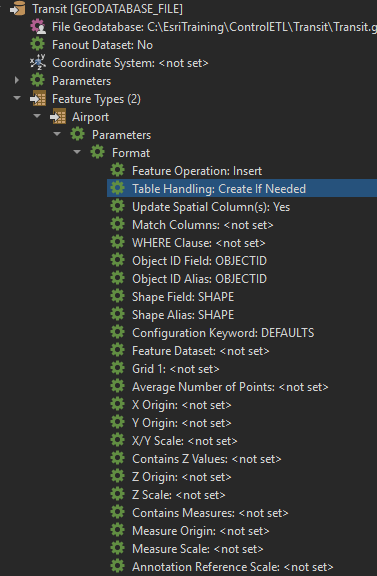Image resolution: width=377 pixels, height=576 pixels.
Task: Click the File Geodatabase path icon
Action: click(x=38, y=27)
